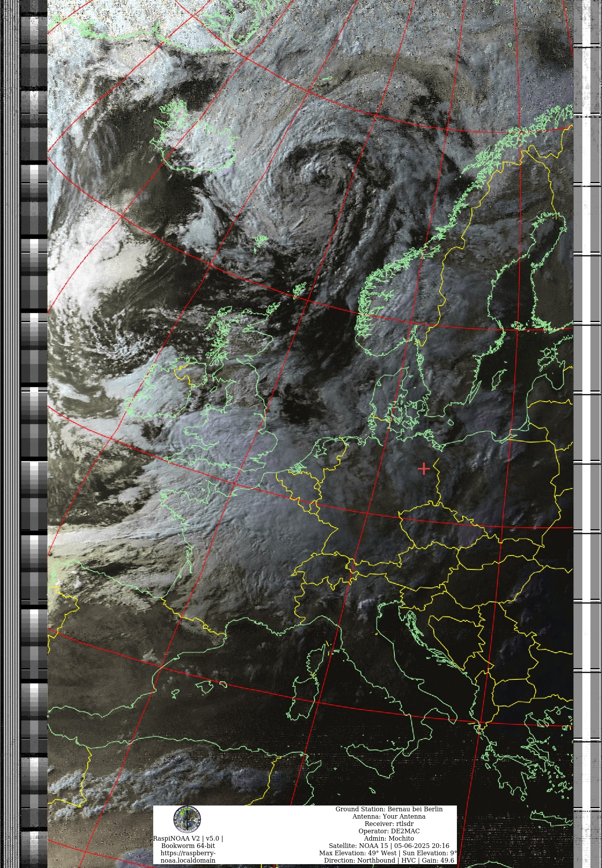This screenshot has width=602, height=868.
Task: Click the 'Bookworm 64-bit' text
Action: [188, 846]
